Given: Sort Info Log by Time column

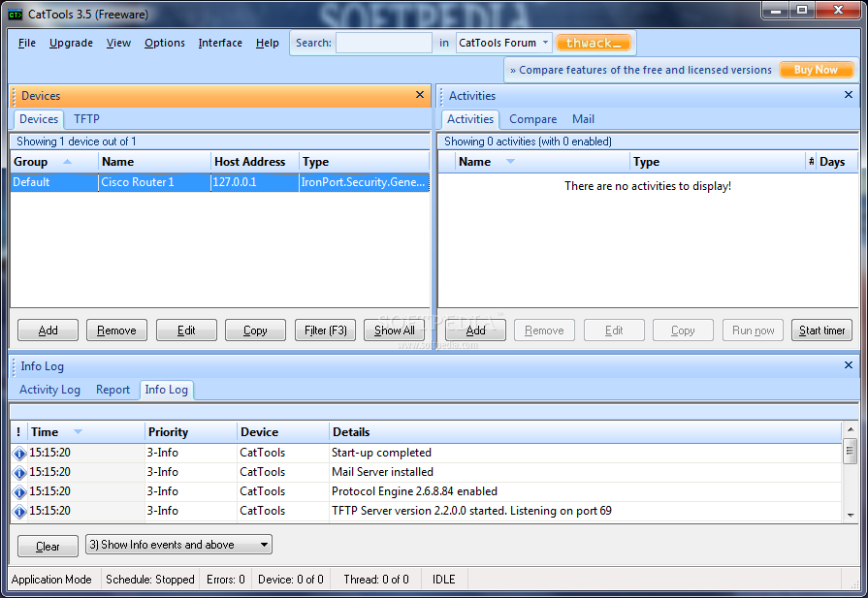Looking at the screenshot, I should coord(85,432).
